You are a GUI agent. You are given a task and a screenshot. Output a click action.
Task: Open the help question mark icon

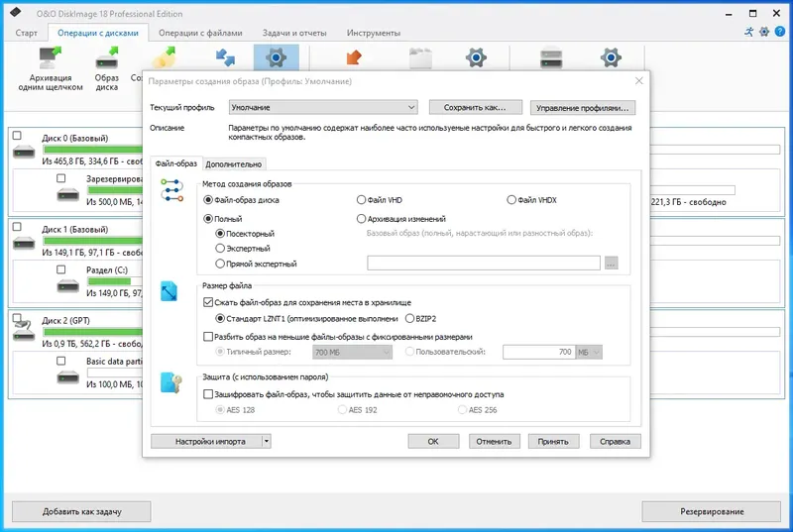[779, 32]
